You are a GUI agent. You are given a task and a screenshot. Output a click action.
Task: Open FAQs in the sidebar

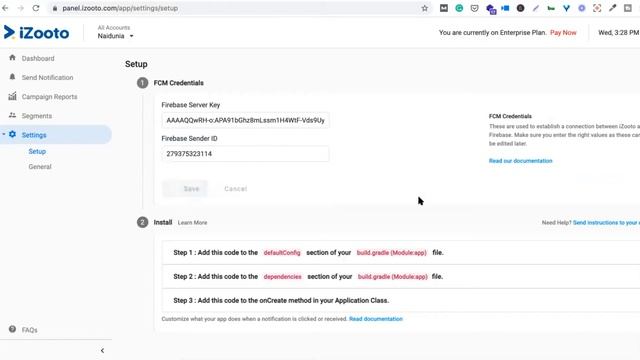click(x=29, y=330)
